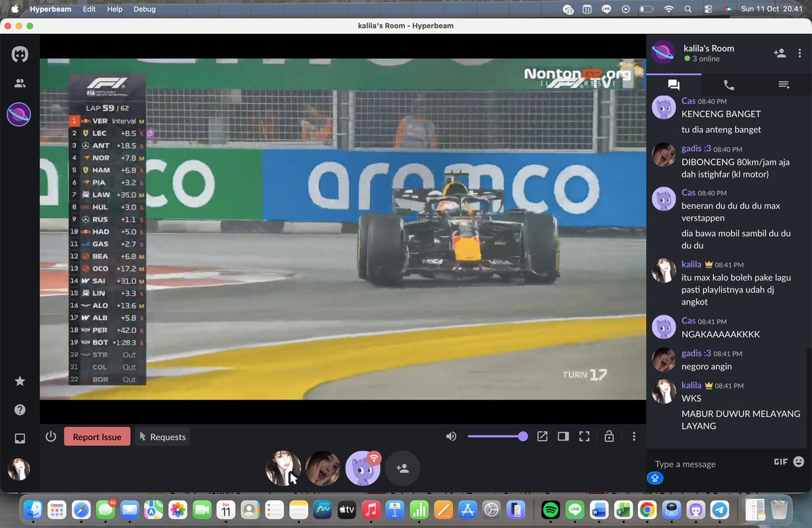
Task: Open the Edit menu
Action: tap(89, 9)
